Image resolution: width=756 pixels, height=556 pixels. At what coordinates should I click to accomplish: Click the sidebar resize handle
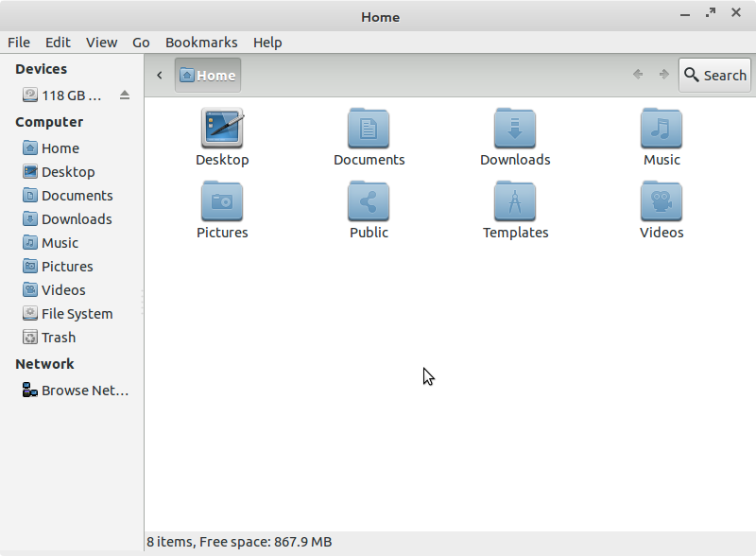tap(143, 303)
